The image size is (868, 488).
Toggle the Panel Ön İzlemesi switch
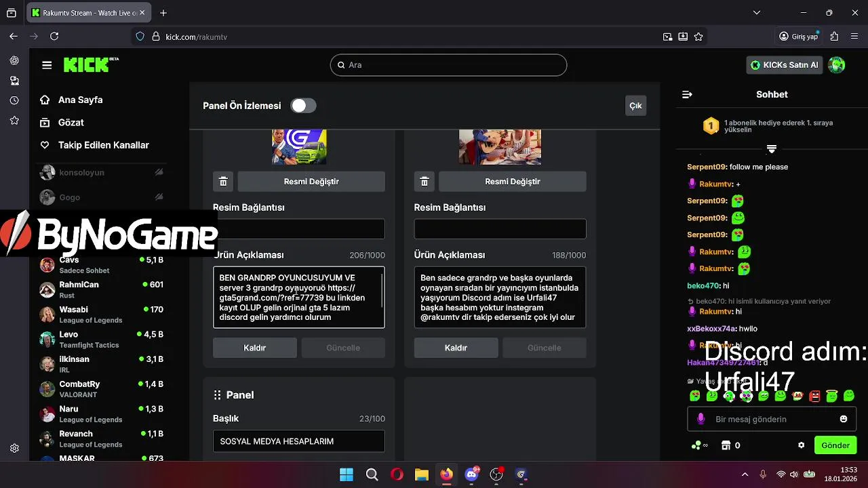303,106
